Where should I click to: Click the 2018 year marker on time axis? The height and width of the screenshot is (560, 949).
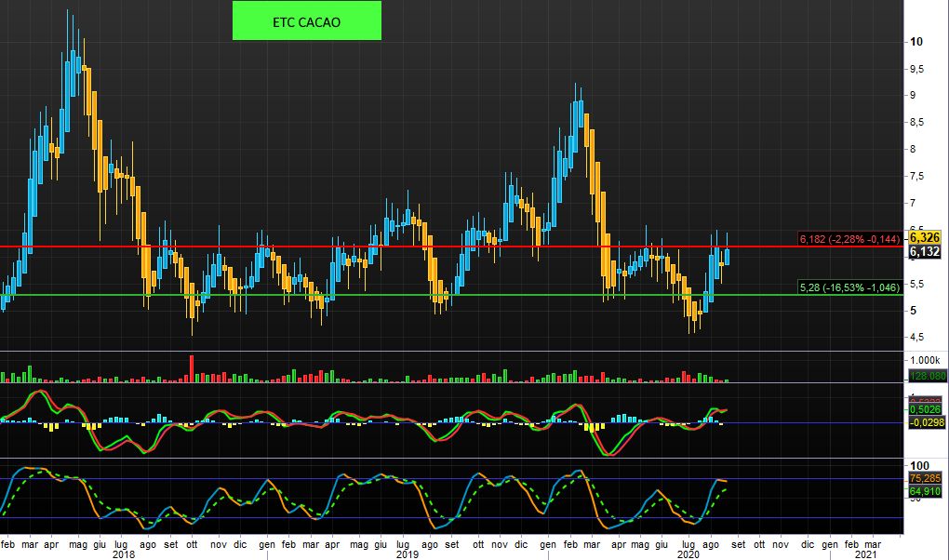tap(124, 554)
